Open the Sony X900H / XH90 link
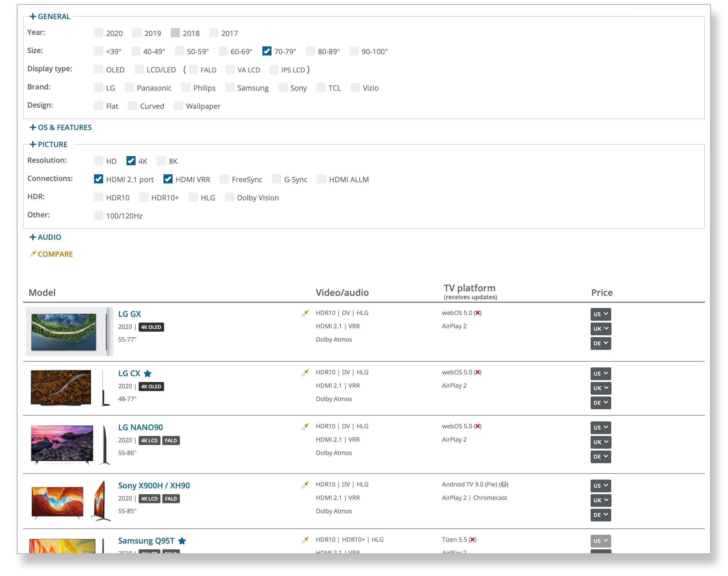728x576 pixels. [154, 486]
